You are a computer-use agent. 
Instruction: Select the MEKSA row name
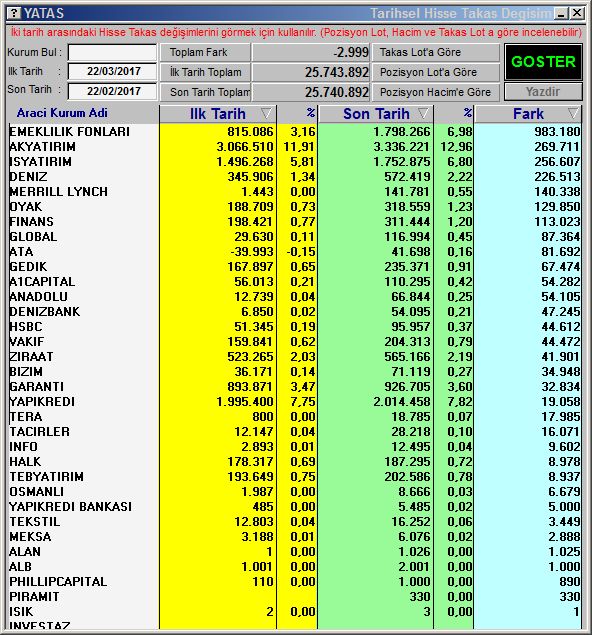point(30,536)
